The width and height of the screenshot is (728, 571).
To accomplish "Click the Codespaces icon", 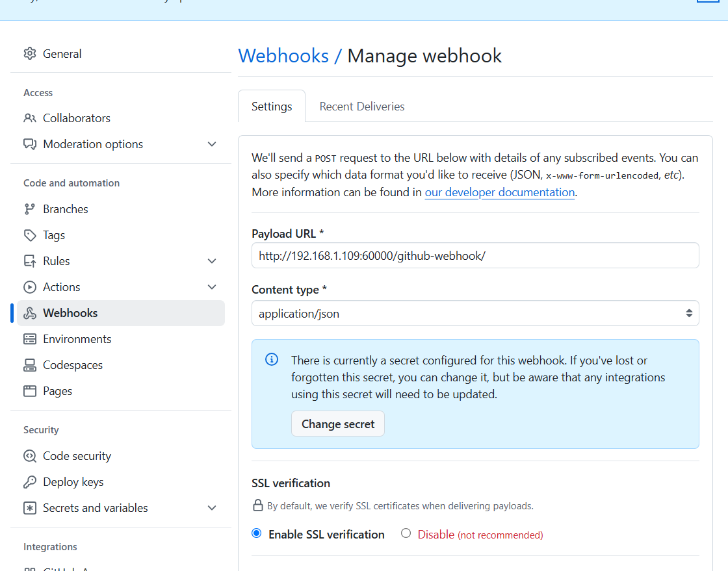I will [x=29, y=364].
